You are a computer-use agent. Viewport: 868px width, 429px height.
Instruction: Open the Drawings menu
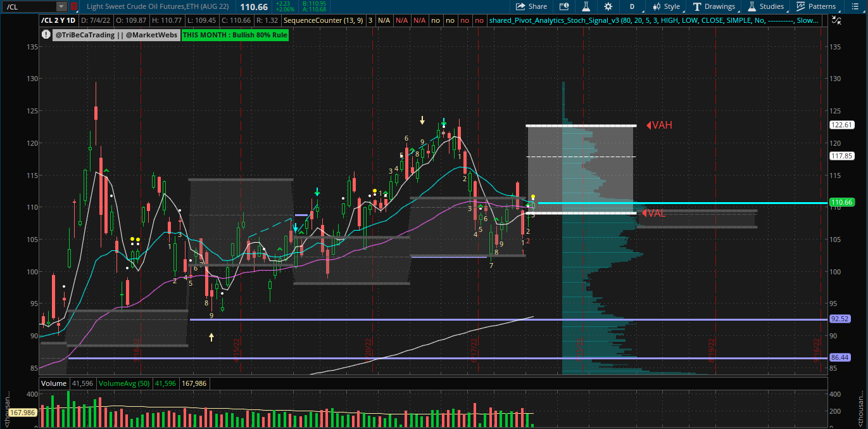[715, 6]
